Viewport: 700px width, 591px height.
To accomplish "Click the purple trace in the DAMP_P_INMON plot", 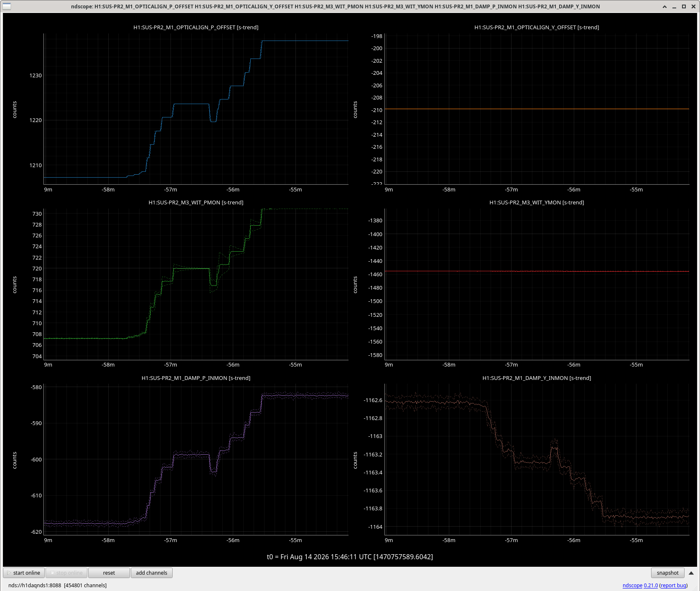I will pos(191,454).
